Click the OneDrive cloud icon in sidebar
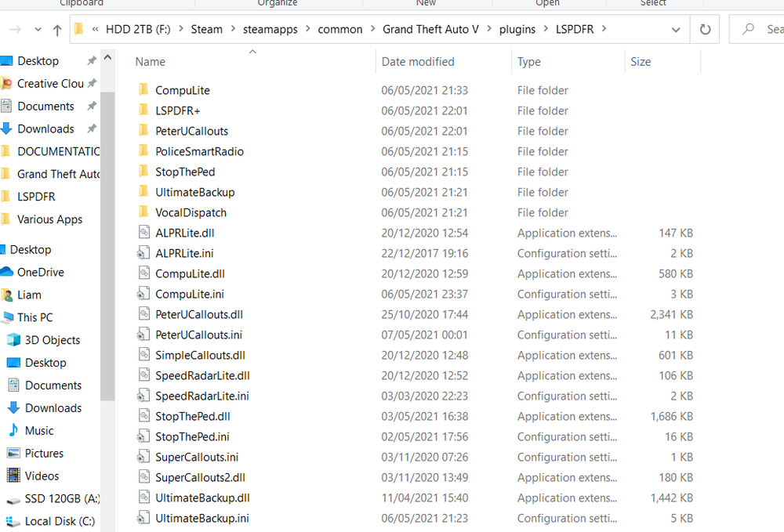The image size is (784, 532). pos(7,272)
